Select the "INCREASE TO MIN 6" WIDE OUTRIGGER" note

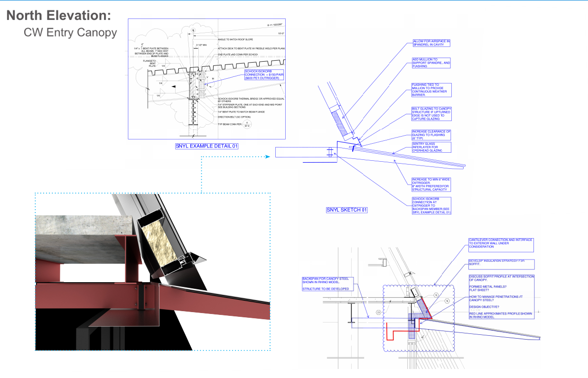pos(431,184)
